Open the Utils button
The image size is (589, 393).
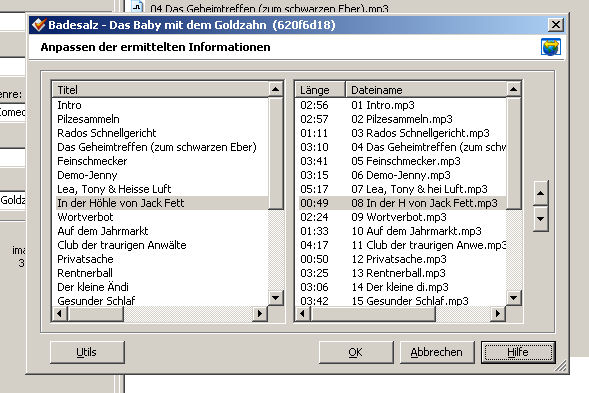click(87, 352)
